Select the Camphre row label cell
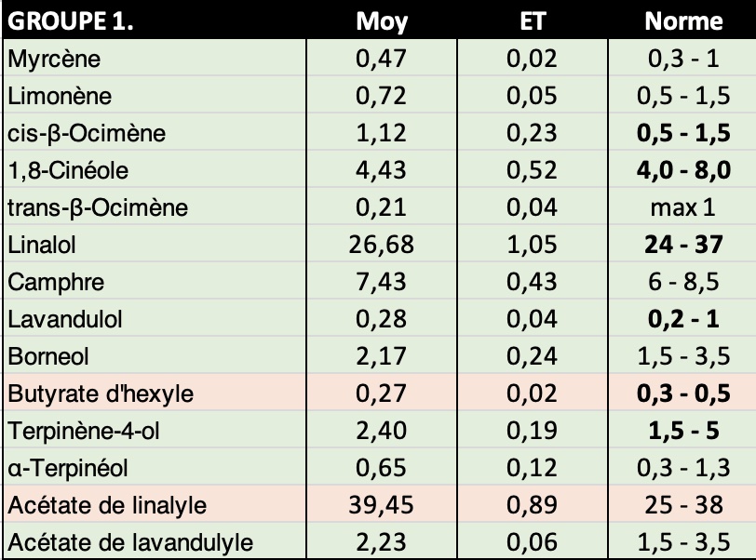This screenshot has width=756, height=560. coord(155,282)
